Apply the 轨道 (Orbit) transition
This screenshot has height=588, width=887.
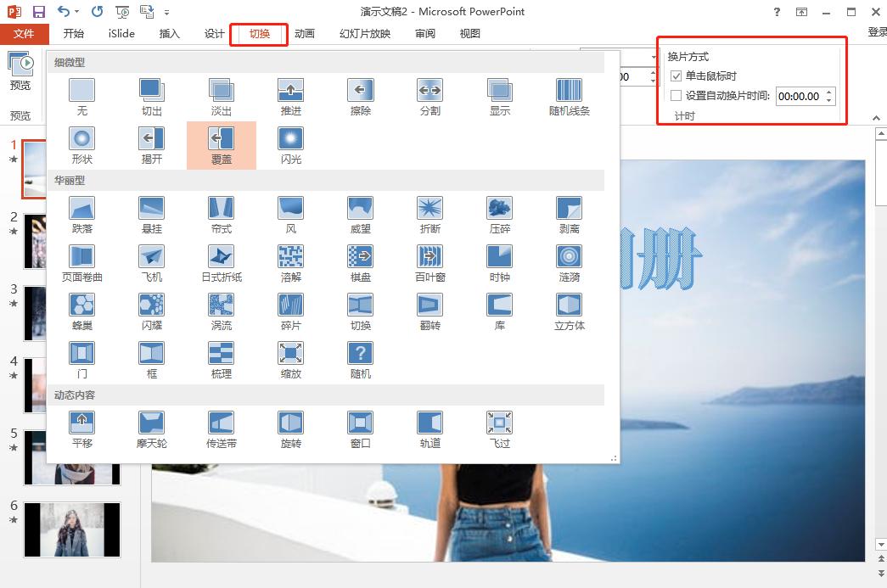pos(430,430)
